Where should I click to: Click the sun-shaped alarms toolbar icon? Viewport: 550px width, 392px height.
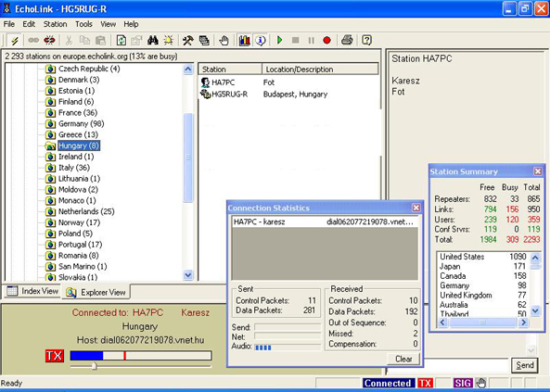coord(169,41)
